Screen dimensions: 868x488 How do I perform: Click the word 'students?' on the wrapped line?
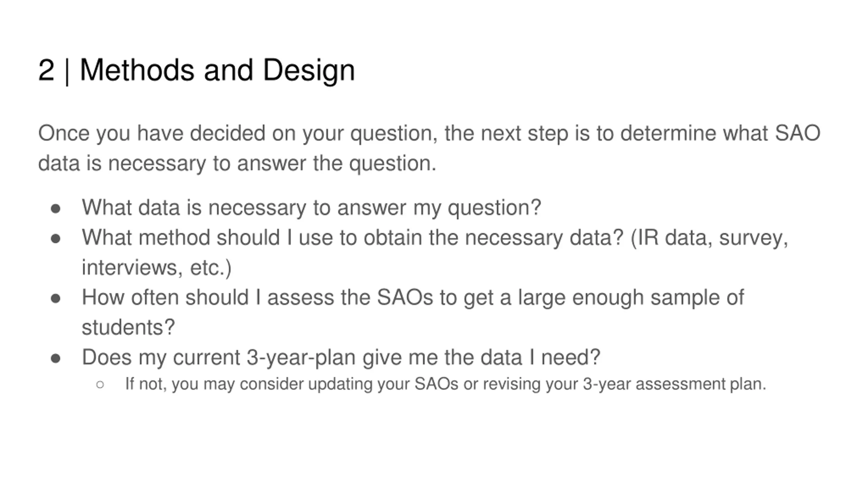point(128,327)
